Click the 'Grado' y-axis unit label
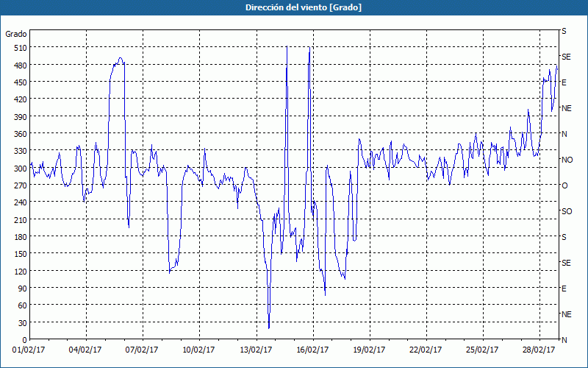 (16, 34)
